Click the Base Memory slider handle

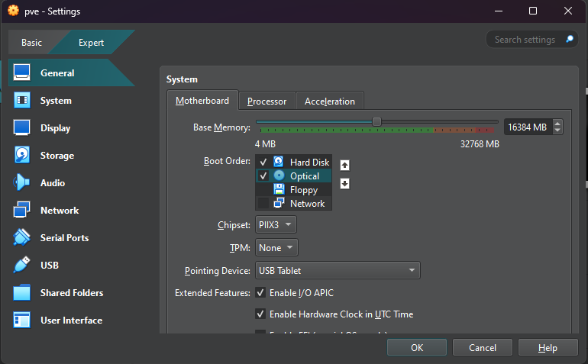376,121
